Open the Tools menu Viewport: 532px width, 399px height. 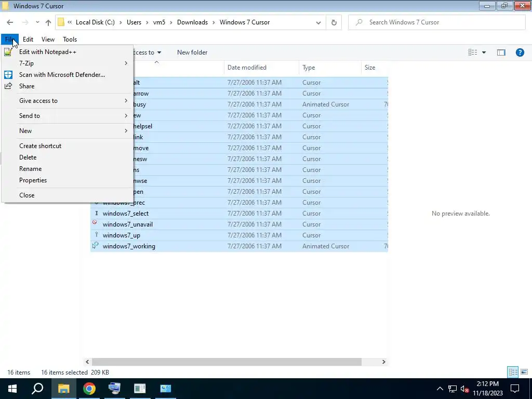coord(70,39)
